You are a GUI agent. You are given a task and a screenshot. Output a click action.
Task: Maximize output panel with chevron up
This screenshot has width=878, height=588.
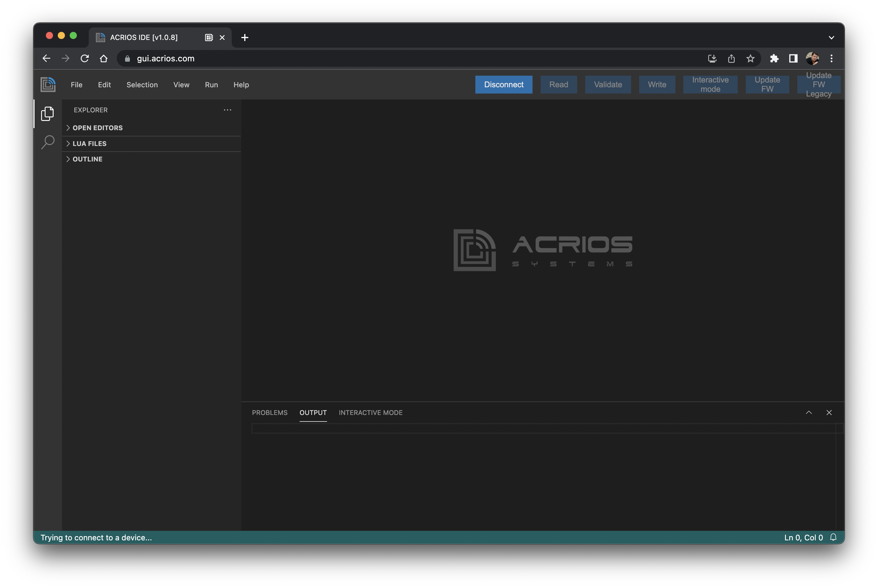pos(809,413)
